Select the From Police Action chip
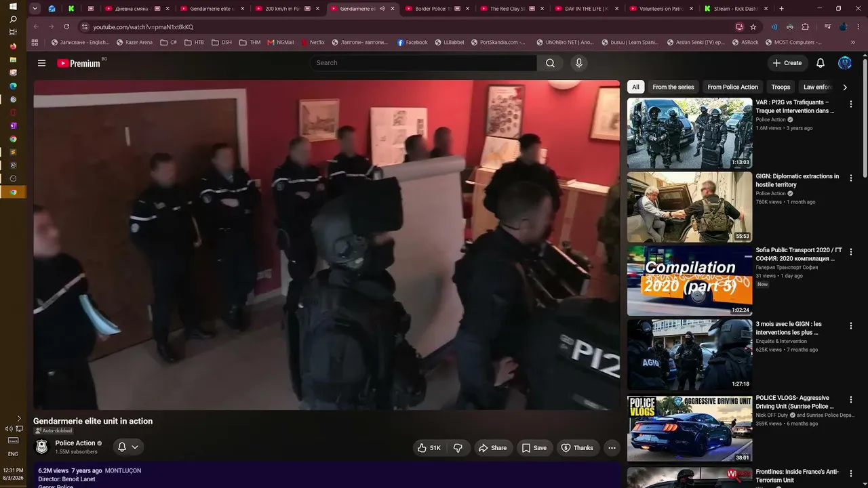The width and height of the screenshot is (868, 488). tap(732, 87)
